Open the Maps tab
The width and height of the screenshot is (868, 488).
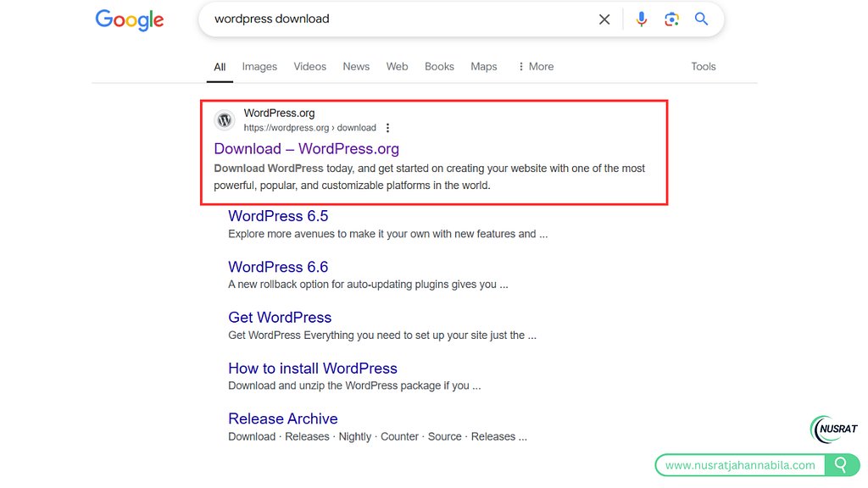pyautogui.click(x=484, y=66)
